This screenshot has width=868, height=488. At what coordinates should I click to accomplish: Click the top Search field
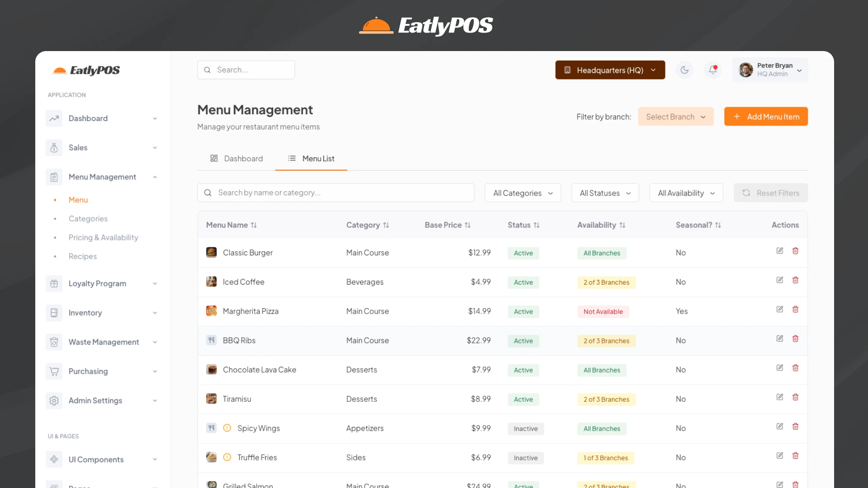[x=246, y=70]
